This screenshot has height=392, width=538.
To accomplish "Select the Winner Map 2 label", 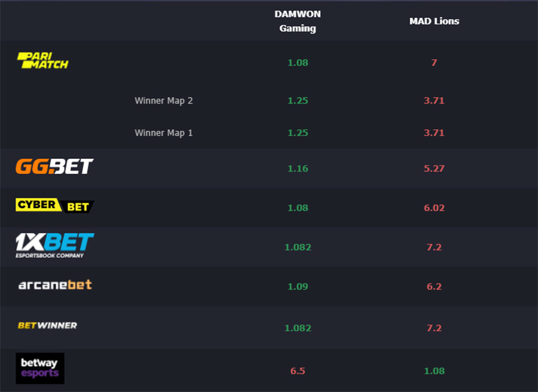I will (164, 101).
